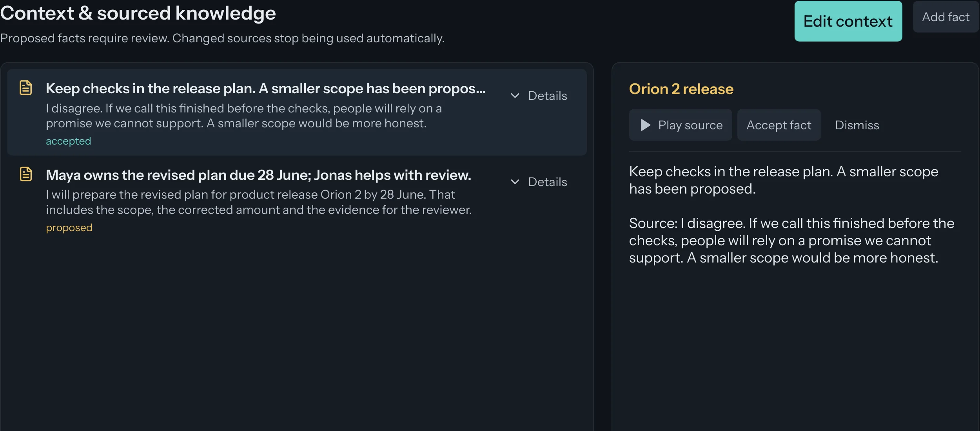The width and height of the screenshot is (980, 431).
Task: Click the 'accepted' status label
Action: (68, 141)
